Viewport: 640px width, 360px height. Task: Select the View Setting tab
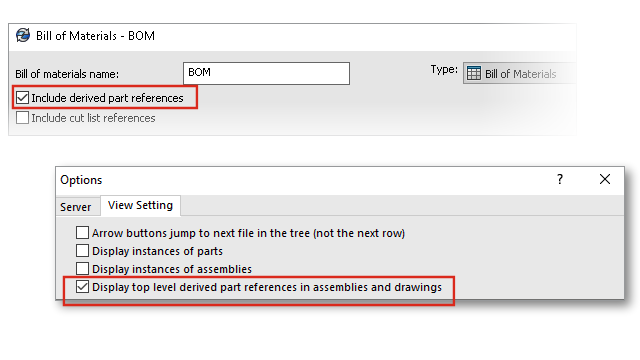[140, 205]
